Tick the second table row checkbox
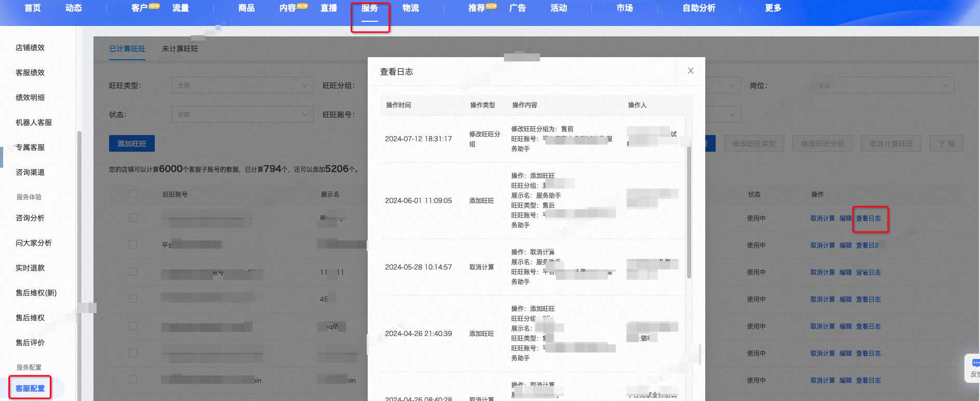Viewport: 980px width, 401px height. click(133, 245)
